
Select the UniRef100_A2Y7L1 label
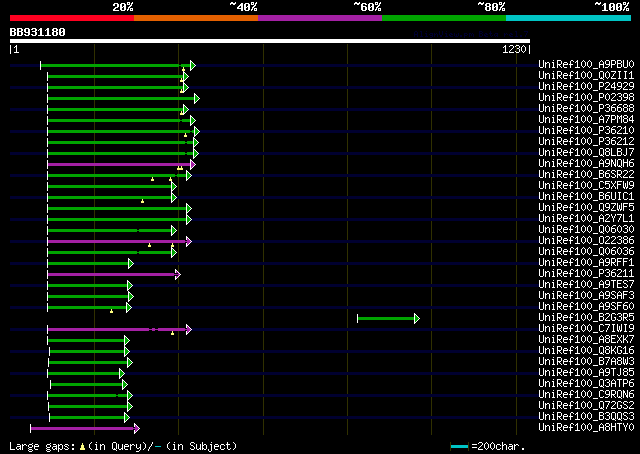tap(586, 219)
